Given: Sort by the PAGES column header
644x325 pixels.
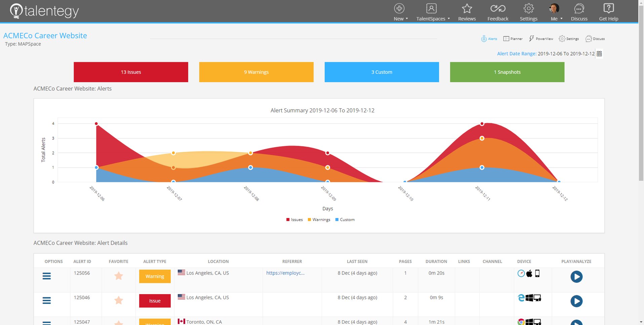Looking at the screenshot, I should click(405, 261).
